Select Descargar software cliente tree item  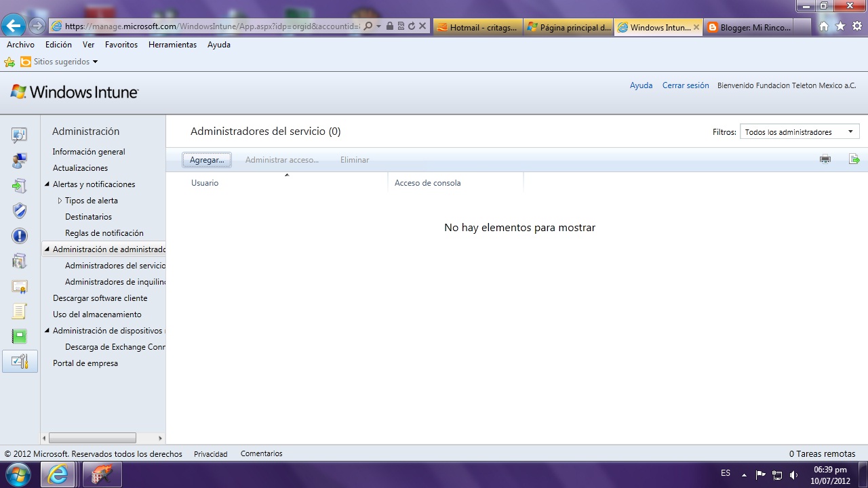[100, 298]
